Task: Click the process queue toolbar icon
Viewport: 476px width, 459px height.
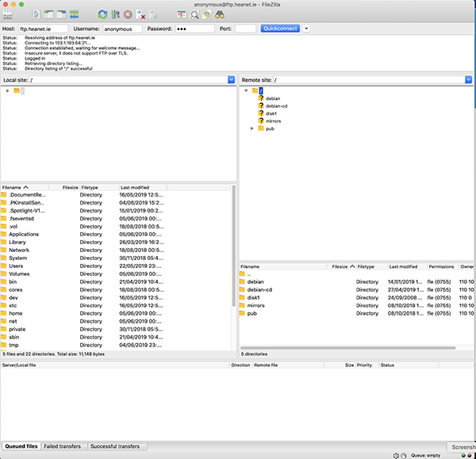Action: 115,14
